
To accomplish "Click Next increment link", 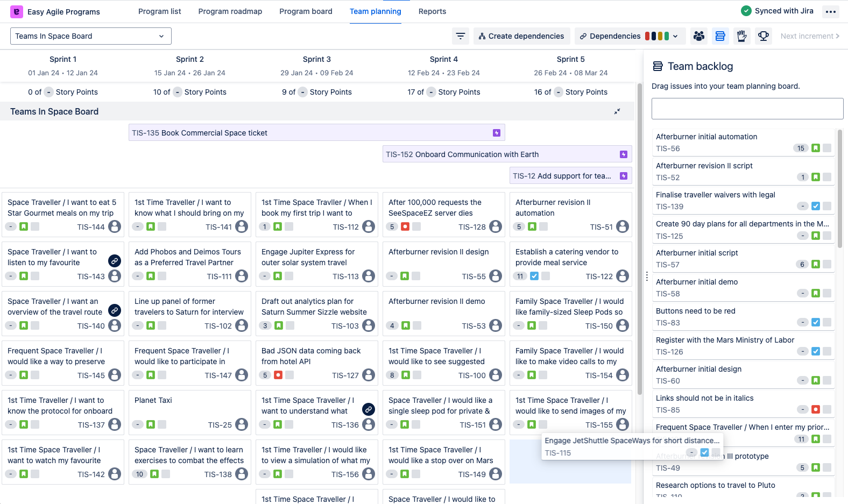I will pyautogui.click(x=810, y=36).
